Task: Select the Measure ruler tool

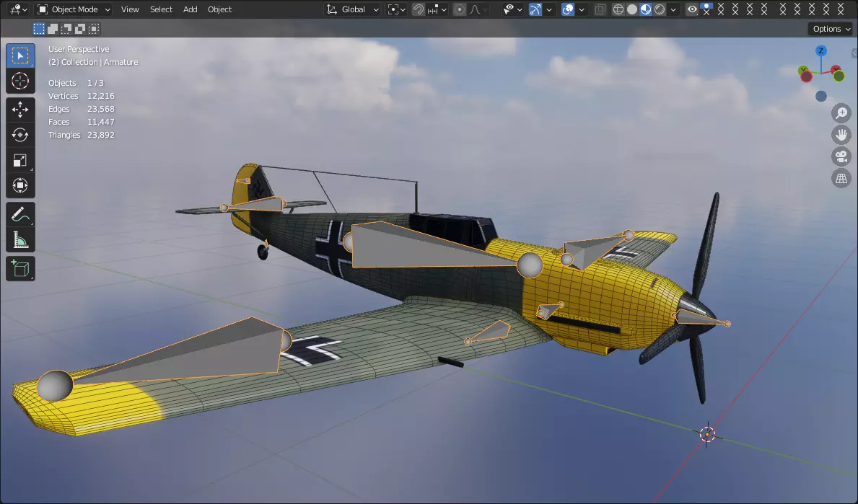Action: click(20, 240)
